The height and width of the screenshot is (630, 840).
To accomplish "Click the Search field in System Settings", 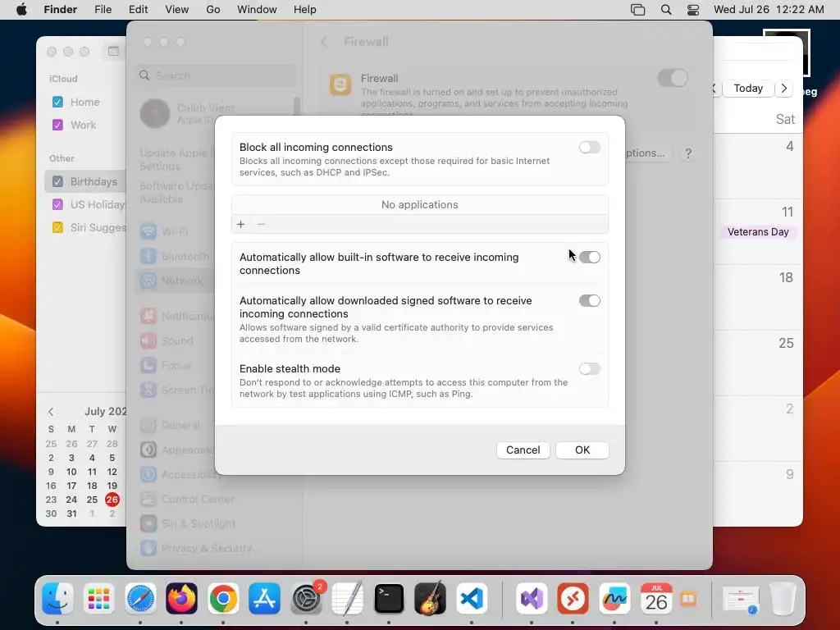I will [214, 75].
